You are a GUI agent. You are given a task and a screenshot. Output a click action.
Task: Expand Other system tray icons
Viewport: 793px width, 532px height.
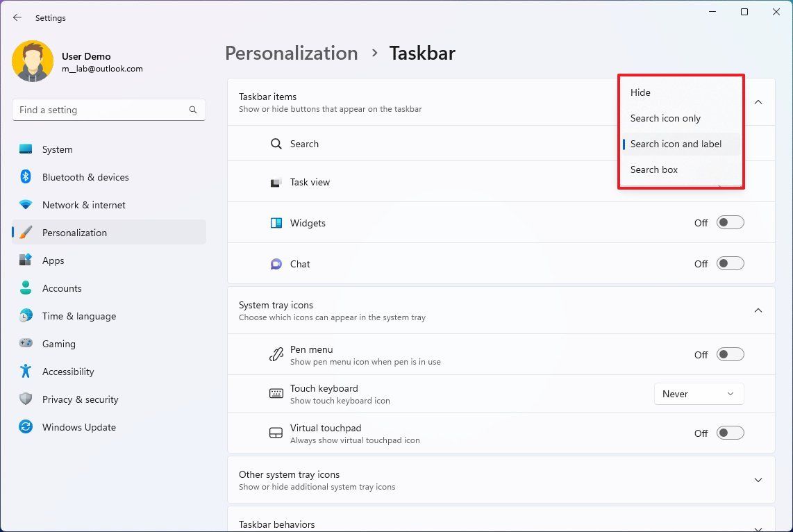758,480
